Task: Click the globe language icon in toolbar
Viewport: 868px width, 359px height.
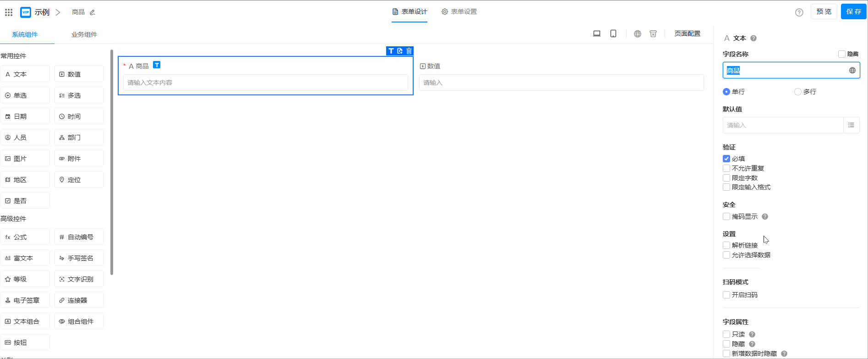Action: [638, 33]
